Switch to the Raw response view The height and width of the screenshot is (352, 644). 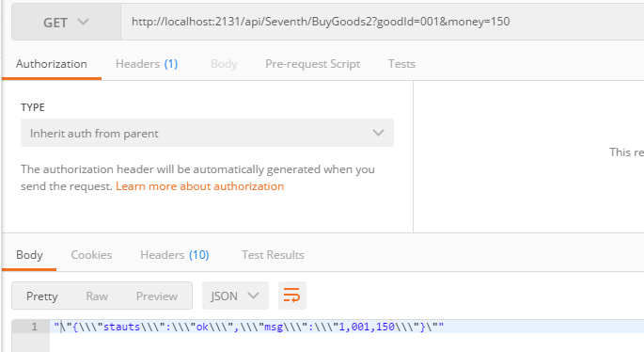tap(97, 296)
